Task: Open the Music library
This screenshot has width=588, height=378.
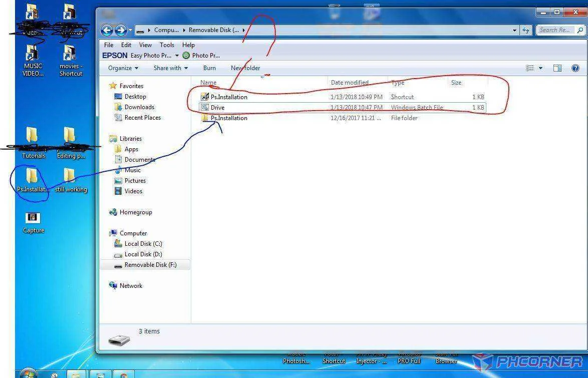Action: click(132, 170)
